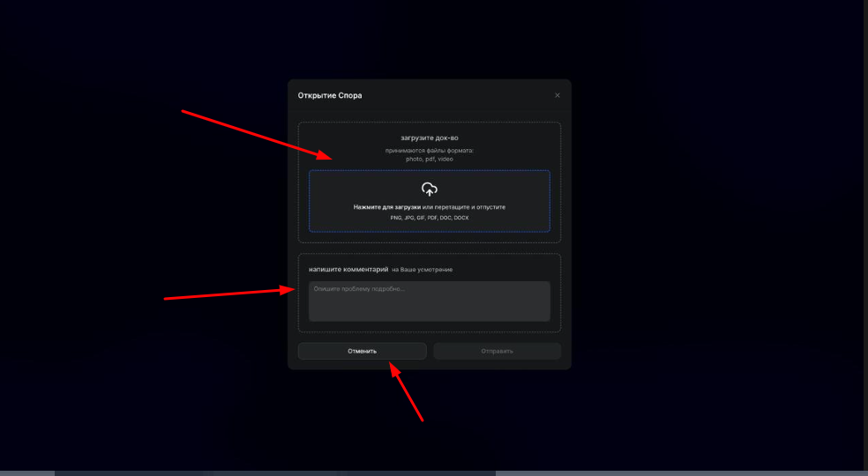Click the на Ваше усмотрение hint text
This screenshot has height=476, width=868.
click(x=423, y=270)
